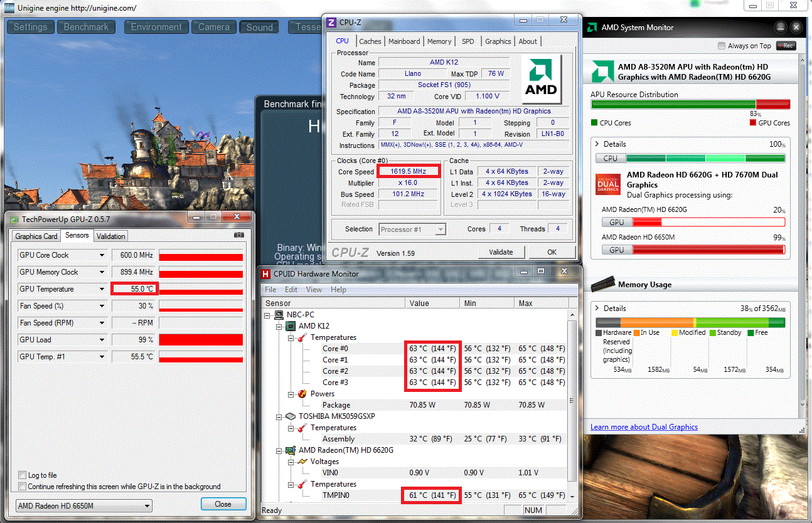The height and width of the screenshot is (523, 812).
Task: Click the Sensor column header
Action: click(333, 303)
